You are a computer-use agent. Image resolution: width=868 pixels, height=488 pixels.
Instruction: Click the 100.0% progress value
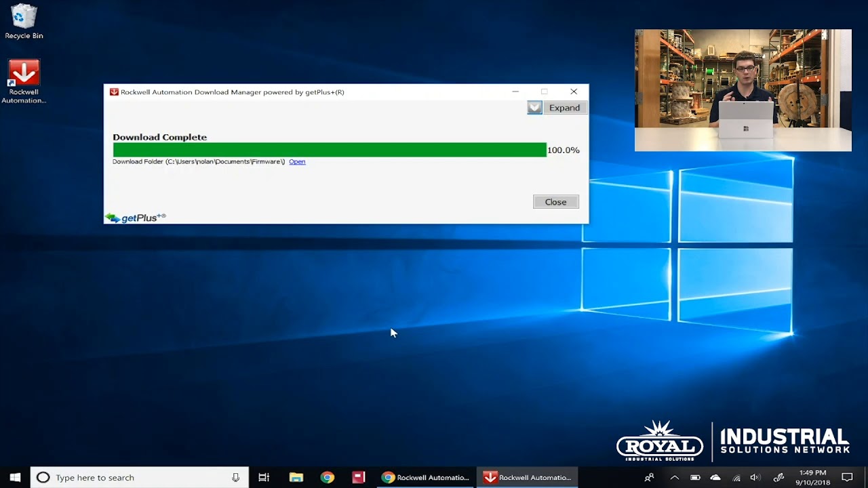tap(564, 150)
